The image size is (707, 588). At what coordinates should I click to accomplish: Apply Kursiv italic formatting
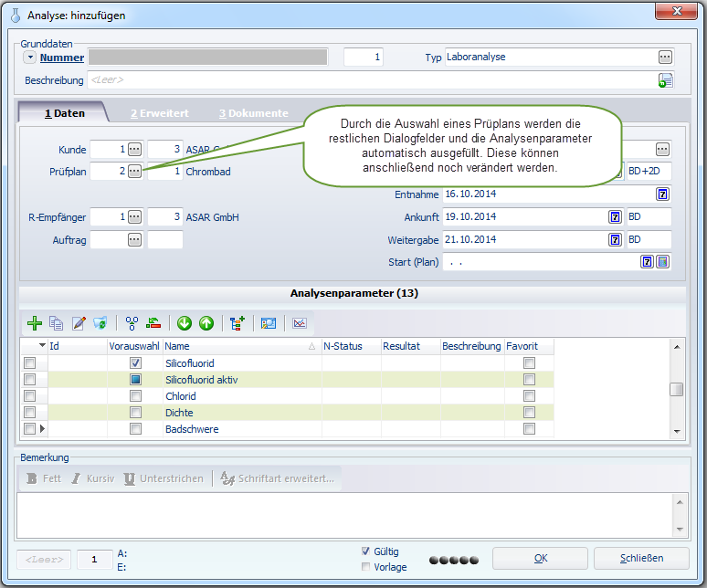pyautogui.click(x=93, y=478)
